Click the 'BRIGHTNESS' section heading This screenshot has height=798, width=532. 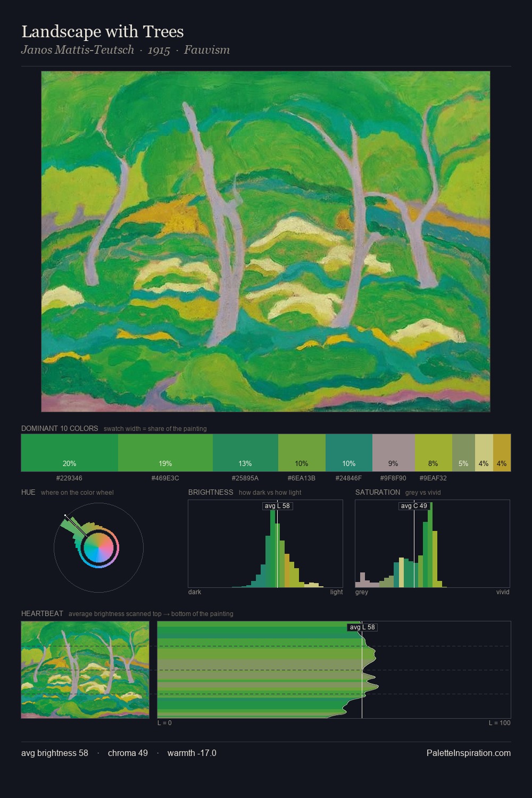[x=211, y=492]
